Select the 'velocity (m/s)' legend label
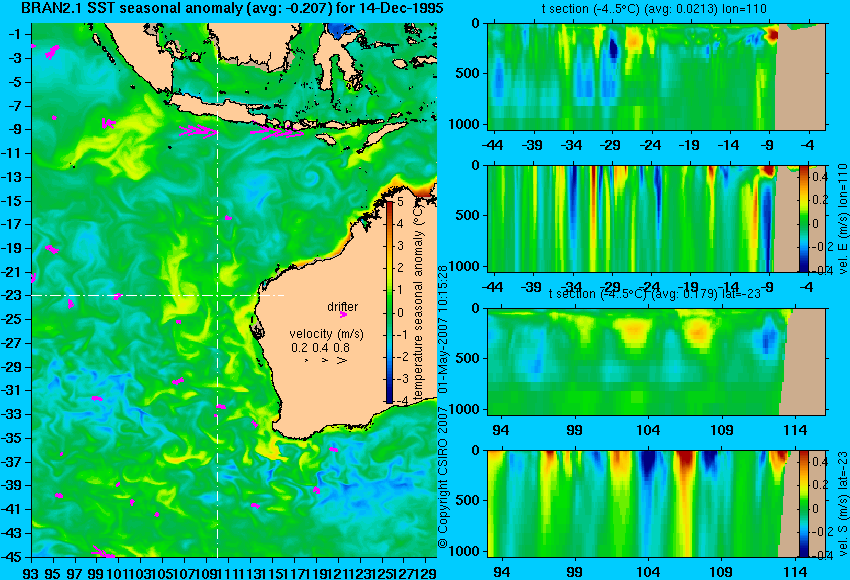The image size is (850, 580). pos(326,334)
